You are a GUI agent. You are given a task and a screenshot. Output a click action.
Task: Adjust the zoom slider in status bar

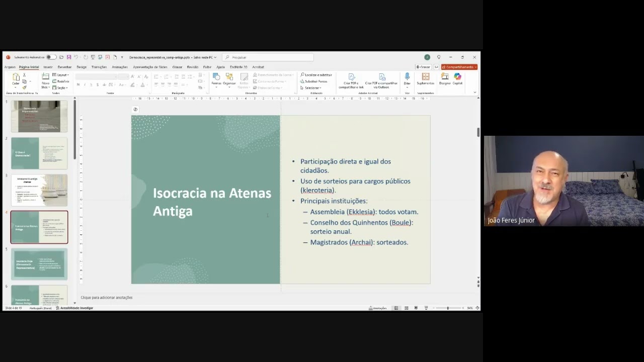[448, 308]
